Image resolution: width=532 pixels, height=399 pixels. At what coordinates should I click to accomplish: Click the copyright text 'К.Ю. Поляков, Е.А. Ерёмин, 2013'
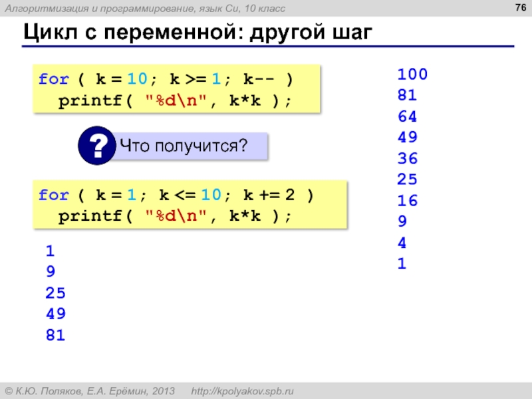click(90, 391)
